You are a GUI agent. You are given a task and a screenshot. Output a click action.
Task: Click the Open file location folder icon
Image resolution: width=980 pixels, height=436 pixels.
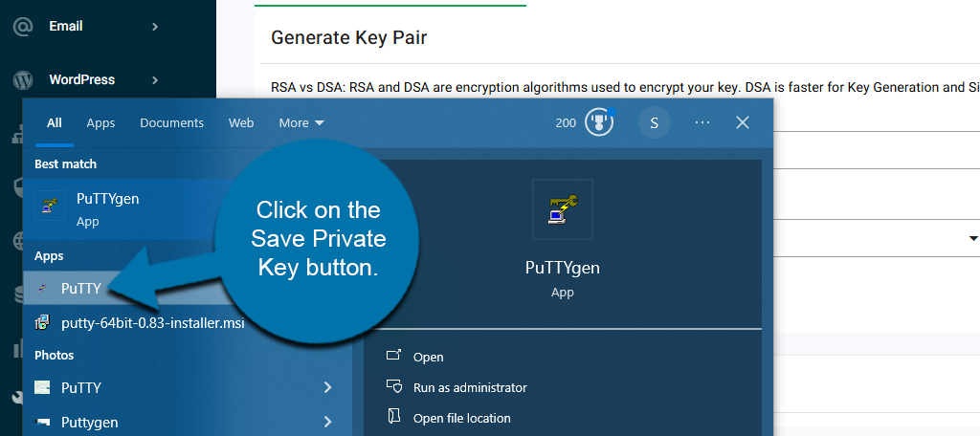click(393, 417)
